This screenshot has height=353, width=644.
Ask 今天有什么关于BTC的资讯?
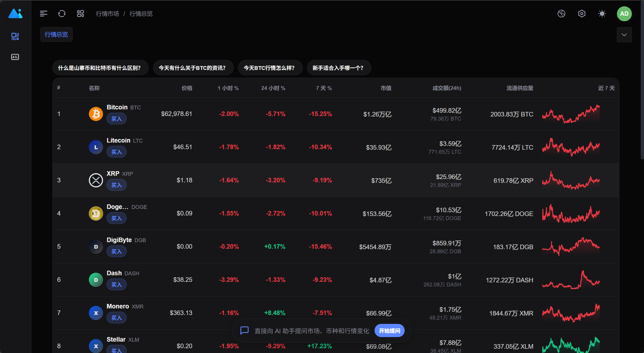coord(193,68)
